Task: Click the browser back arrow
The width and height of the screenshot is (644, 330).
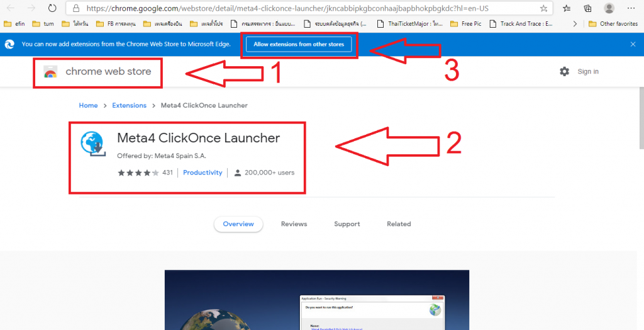Action: (x=11, y=8)
